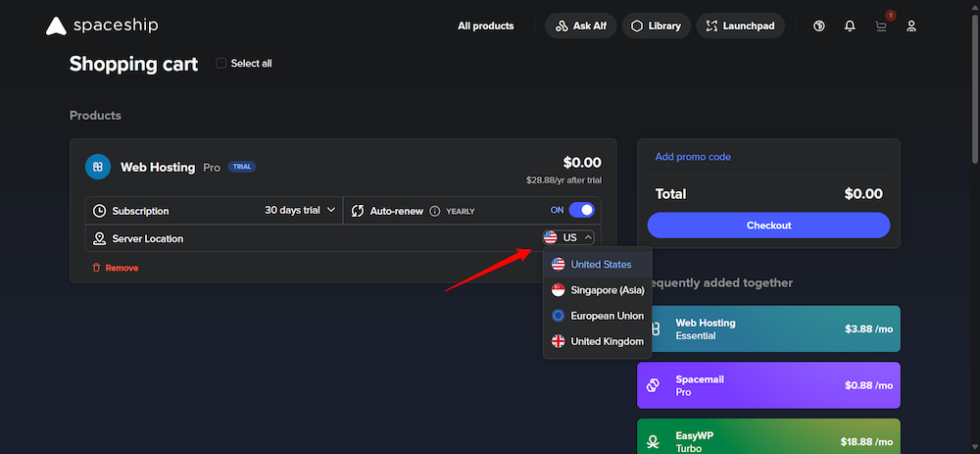This screenshot has height=454, width=980.
Task: Open the Launchpad
Action: pyautogui.click(x=740, y=26)
